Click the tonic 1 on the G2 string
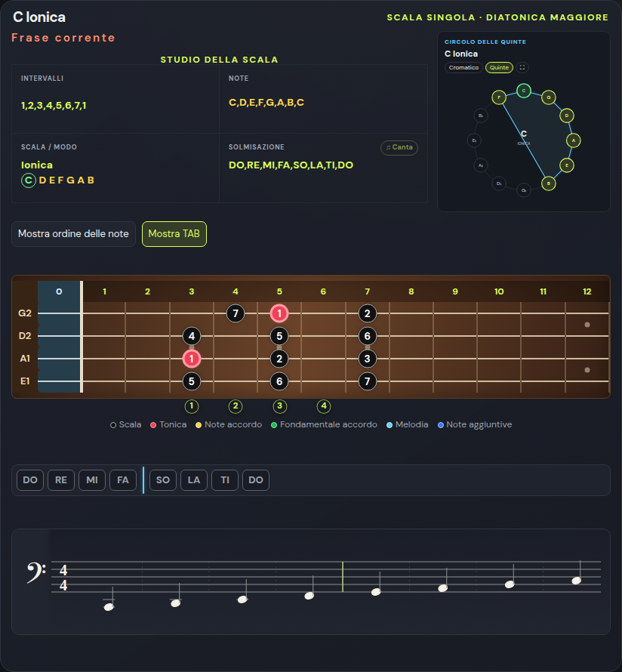The image size is (622, 672). tap(279, 313)
